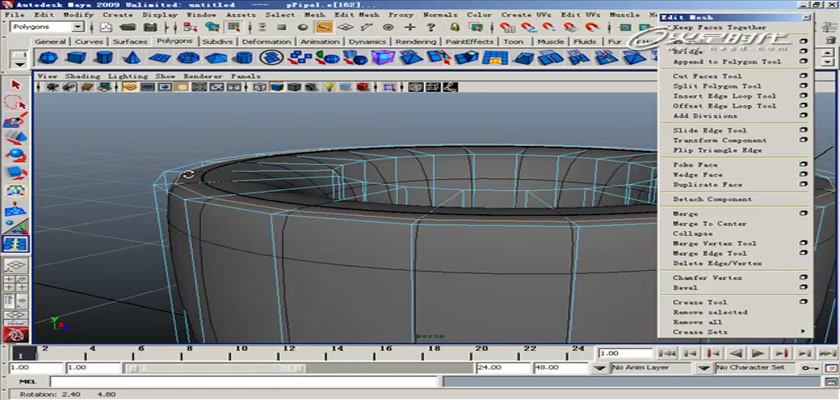Create a polygon cylinder from the shelf

[x=104, y=57]
